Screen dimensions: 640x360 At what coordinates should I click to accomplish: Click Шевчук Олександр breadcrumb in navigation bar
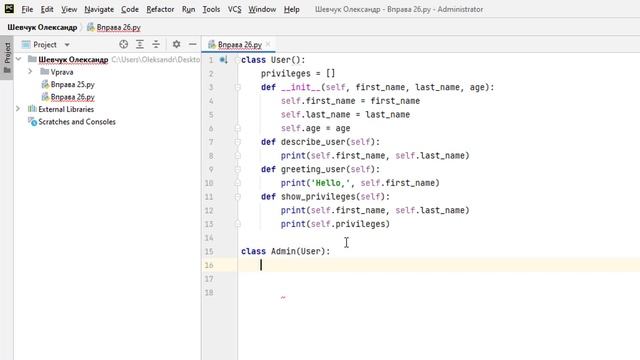(x=42, y=27)
